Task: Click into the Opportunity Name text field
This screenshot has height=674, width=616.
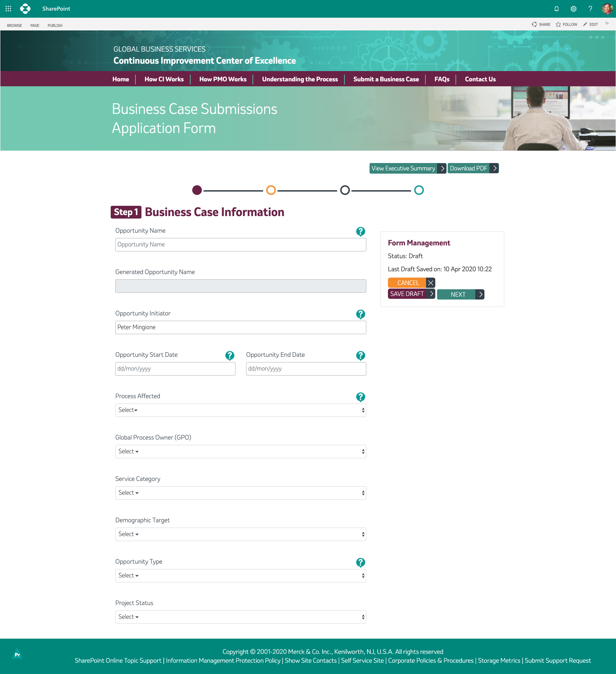Action: click(240, 245)
